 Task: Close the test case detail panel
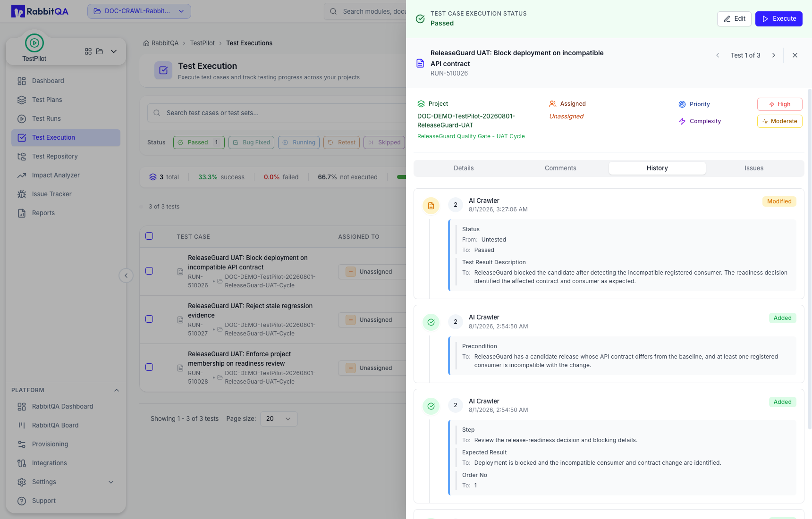tap(795, 55)
